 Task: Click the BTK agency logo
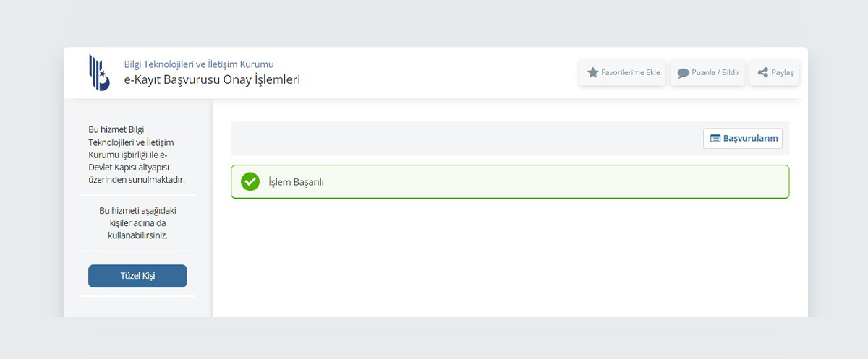click(99, 72)
